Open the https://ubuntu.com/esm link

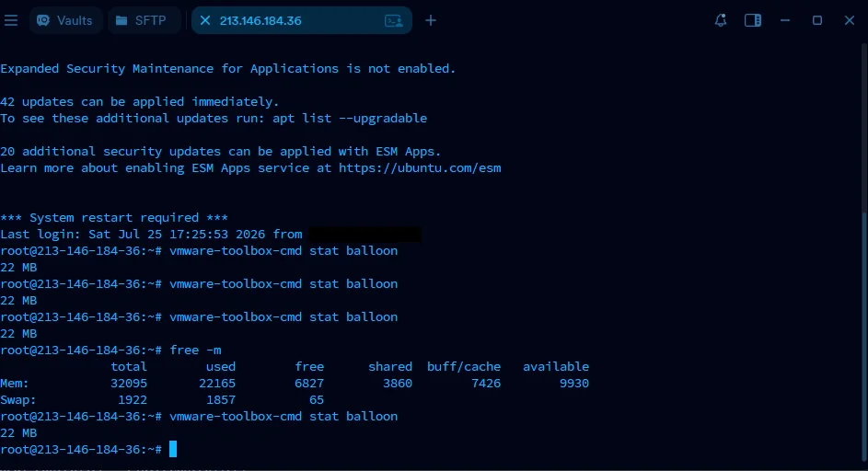pyautogui.click(x=420, y=167)
